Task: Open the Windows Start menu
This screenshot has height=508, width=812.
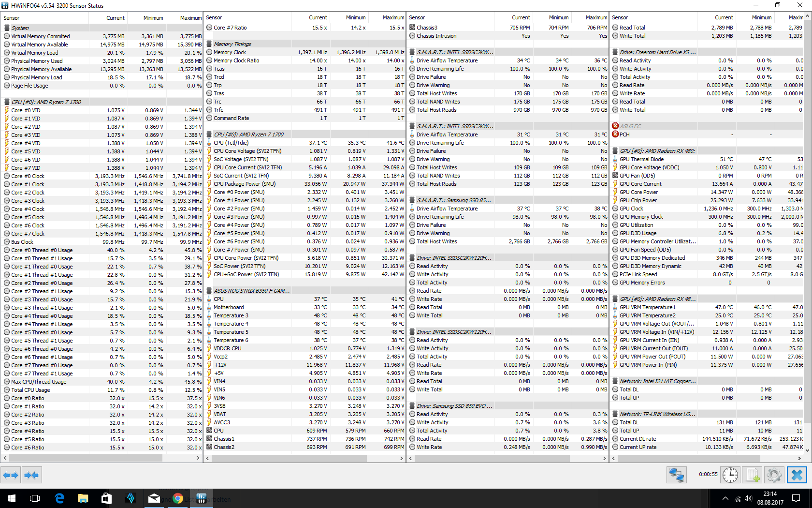Action: [12, 498]
